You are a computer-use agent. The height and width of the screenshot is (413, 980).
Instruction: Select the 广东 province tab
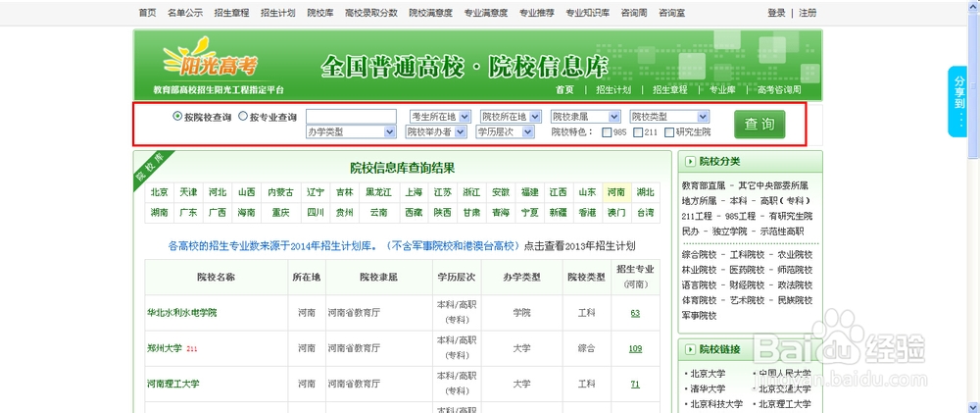coord(188,212)
